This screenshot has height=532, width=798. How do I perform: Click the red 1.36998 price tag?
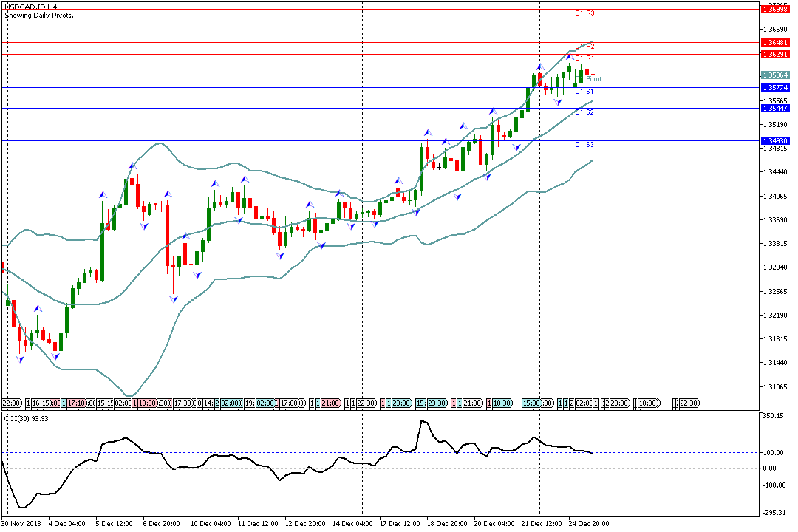[x=774, y=9]
